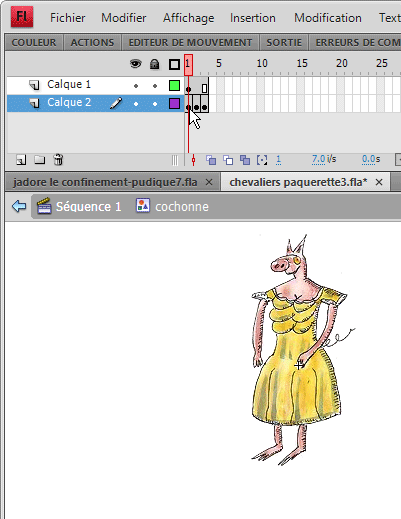Viewport: 401px width, 519px height.
Task: Click back arrow to parent scene
Action: tap(19, 206)
